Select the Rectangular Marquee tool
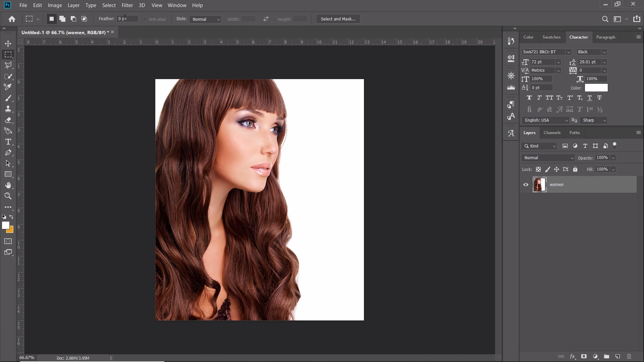The width and height of the screenshot is (644, 362). (8, 54)
